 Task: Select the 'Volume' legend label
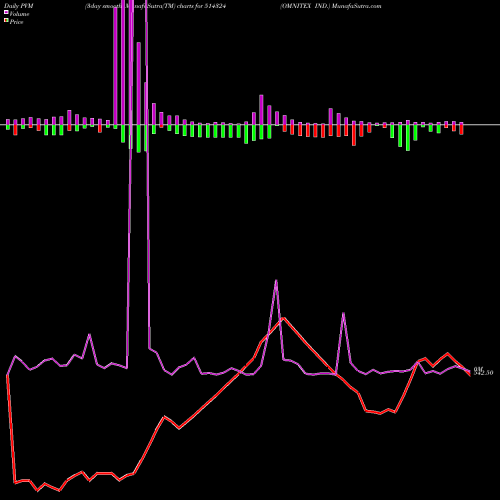pyautogui.click(x=19, y=14)
